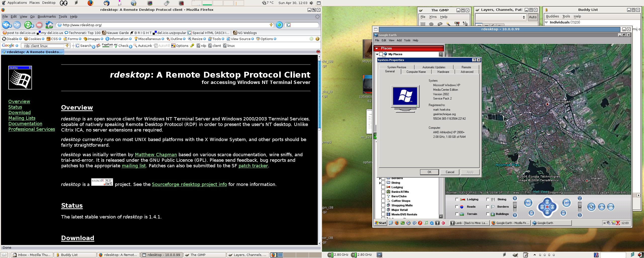Viewport: 644px width, 258px height.
Task: Click the Firefox URL address field
Action: pyautogui.click(x=165, y=25)
